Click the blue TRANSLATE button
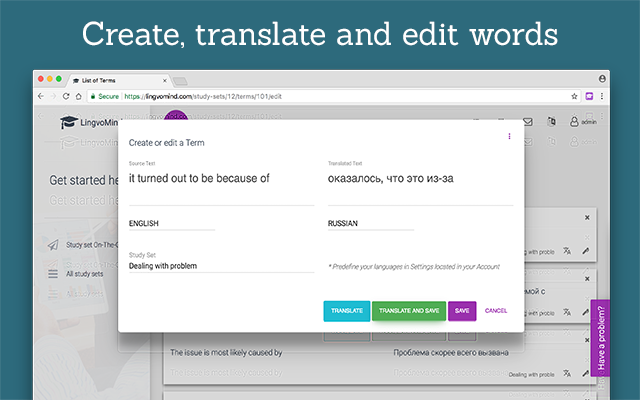Viewport: 640px width, 400px height. coord(347,311)
